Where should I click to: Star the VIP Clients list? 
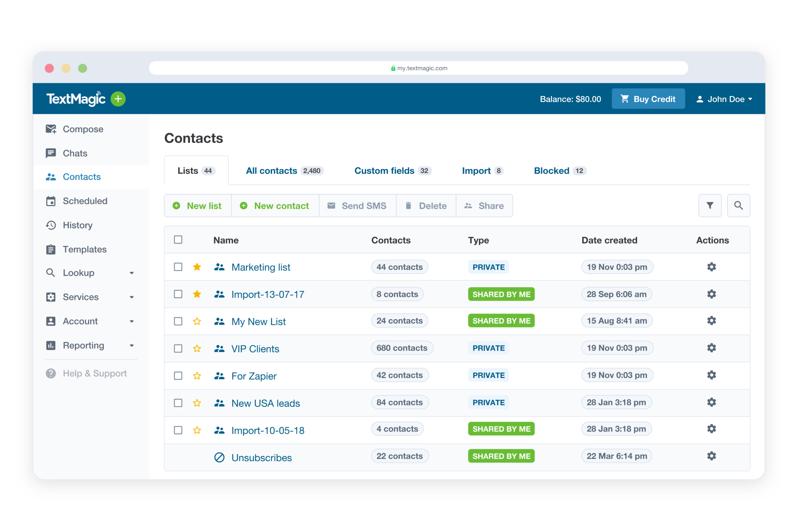(197, 348)
